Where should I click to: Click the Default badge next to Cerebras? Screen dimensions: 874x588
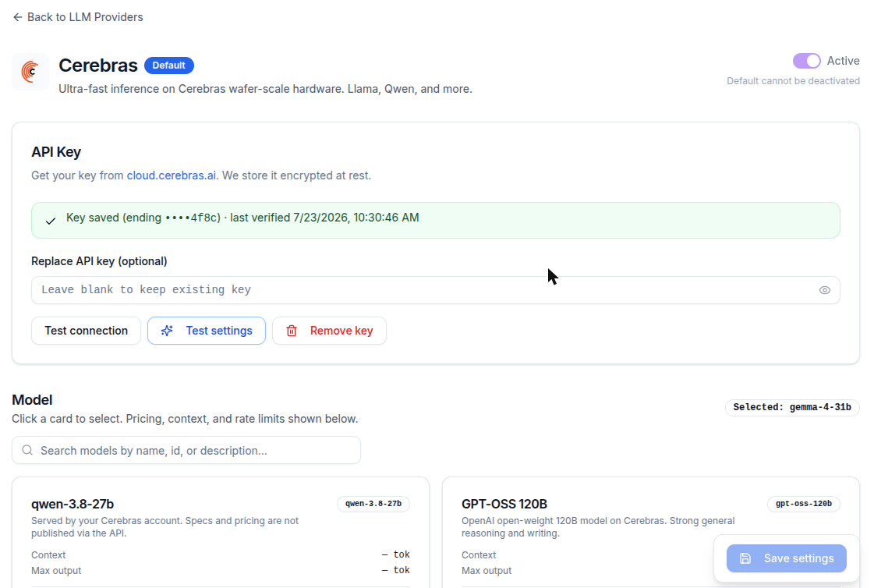169,66
